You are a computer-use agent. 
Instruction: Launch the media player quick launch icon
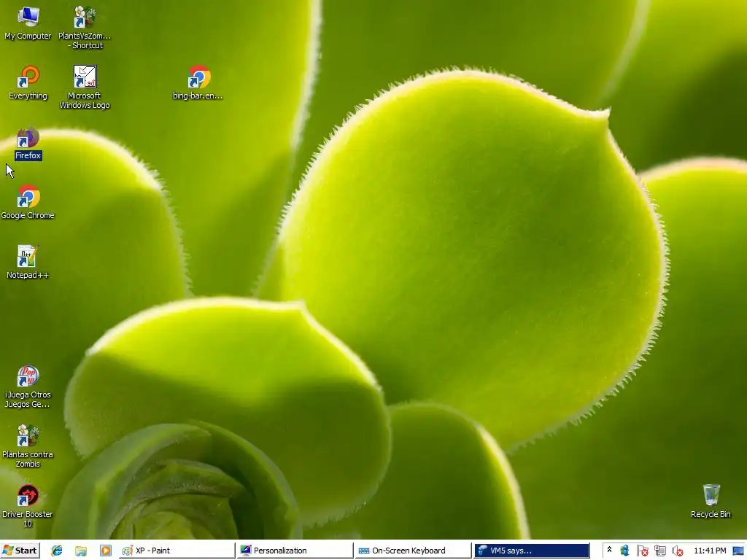[x=105, y=551]
